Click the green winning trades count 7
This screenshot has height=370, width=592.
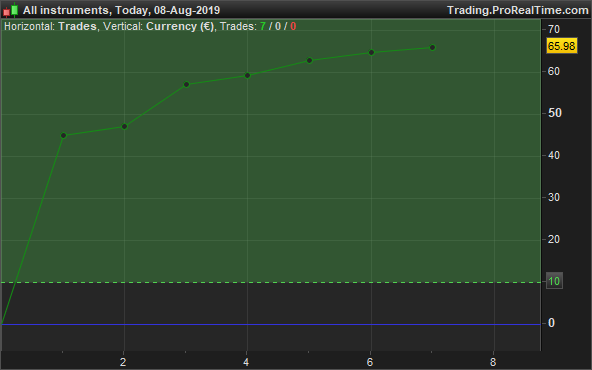(x=263, y=26)
